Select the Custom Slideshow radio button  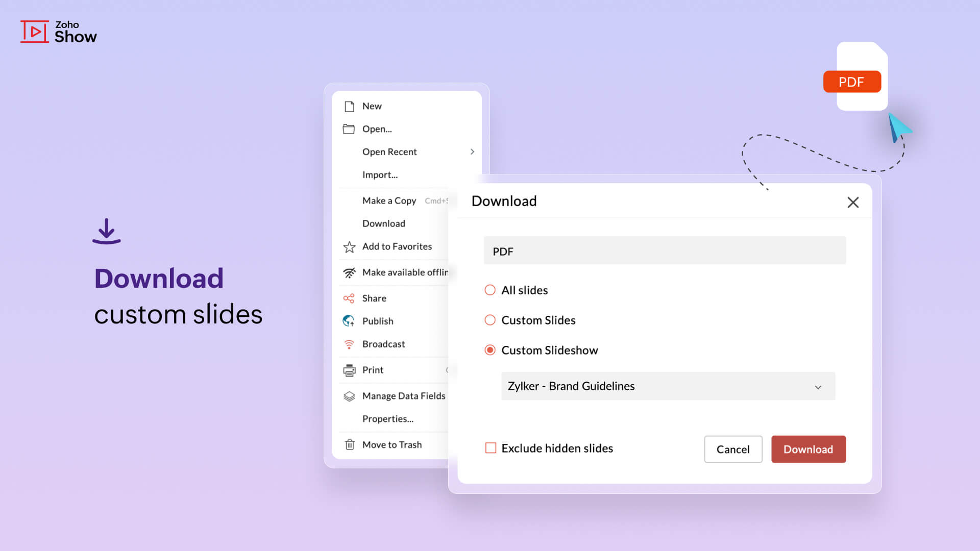coord(489,350)
